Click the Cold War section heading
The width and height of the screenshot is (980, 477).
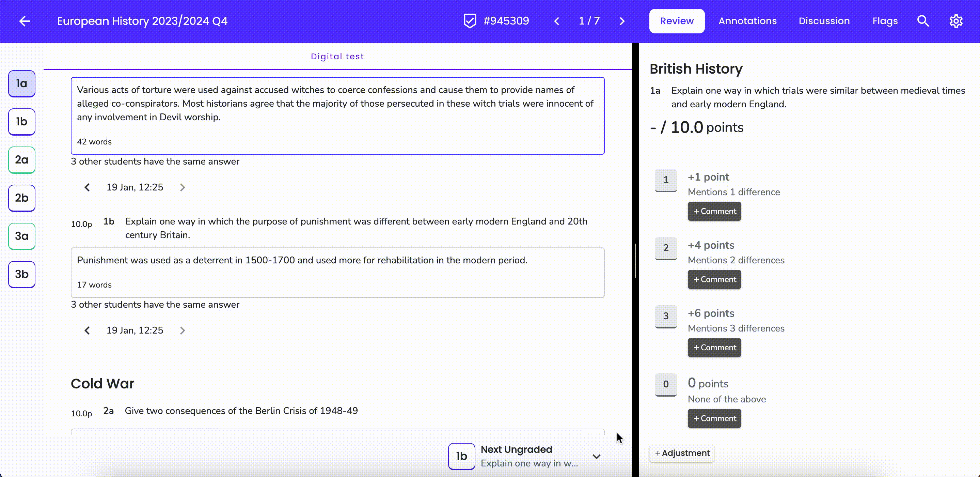click(x=102, y=383)
